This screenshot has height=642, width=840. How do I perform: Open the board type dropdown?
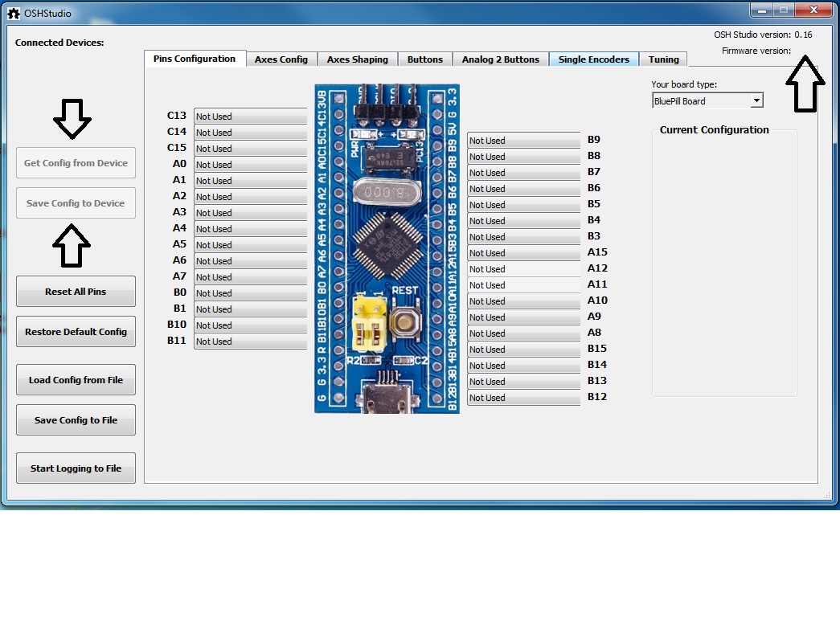(x=707, y=100)
